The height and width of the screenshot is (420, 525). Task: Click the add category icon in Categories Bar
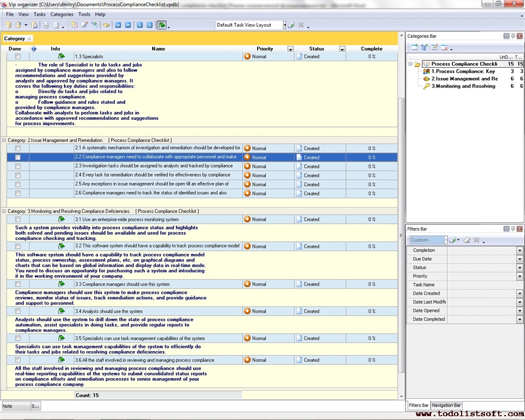[414, 48]
